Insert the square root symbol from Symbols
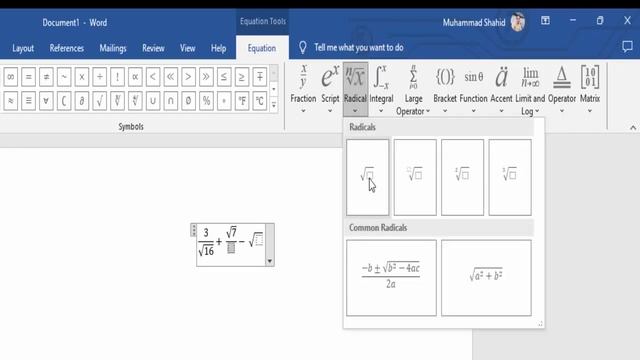Screen dimensions: 640x360 100,101
